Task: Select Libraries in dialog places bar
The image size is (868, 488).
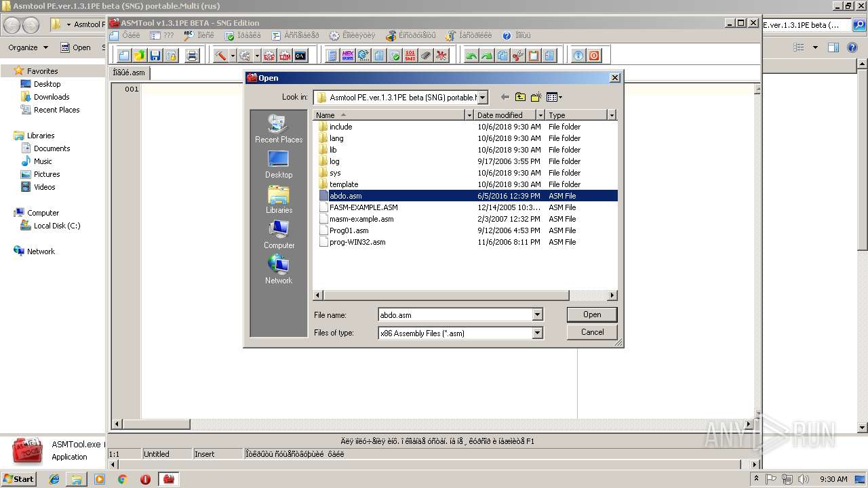Action: 279,199
